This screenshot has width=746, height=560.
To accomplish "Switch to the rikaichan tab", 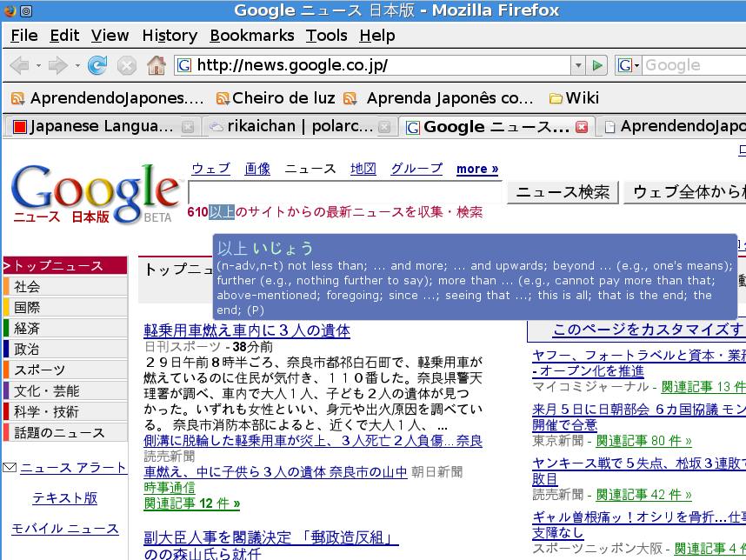I will pos(291,127).
